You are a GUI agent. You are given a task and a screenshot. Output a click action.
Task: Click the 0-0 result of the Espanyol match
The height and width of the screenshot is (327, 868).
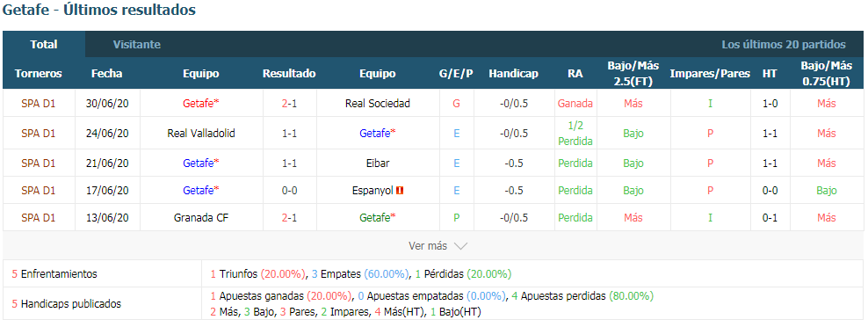(x=289, y=191)
